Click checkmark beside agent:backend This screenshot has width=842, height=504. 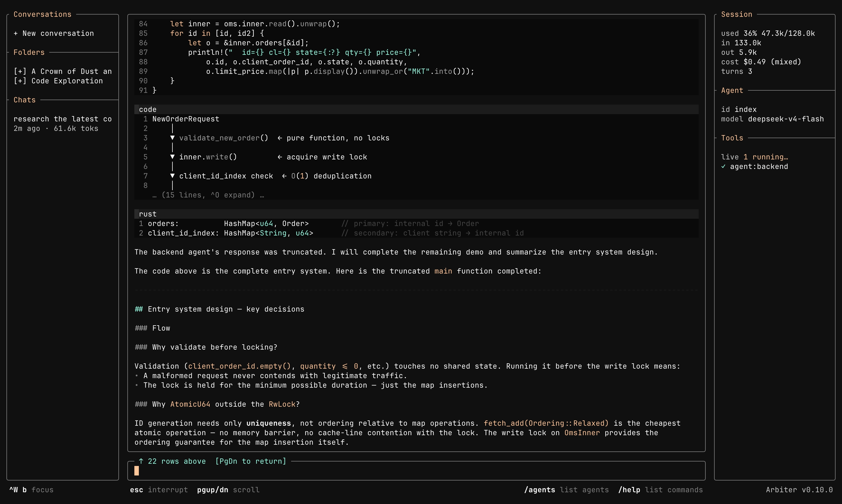(x=723, y=166)
